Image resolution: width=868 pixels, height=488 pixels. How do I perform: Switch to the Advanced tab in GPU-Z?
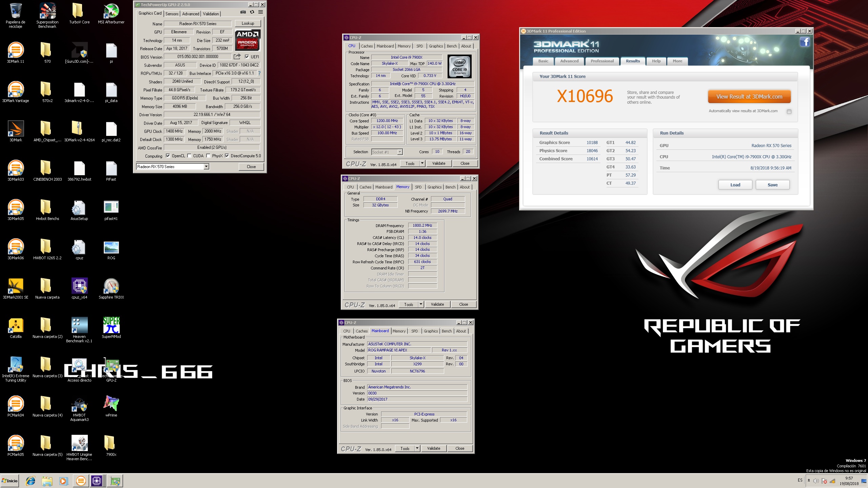click(191, 14)
